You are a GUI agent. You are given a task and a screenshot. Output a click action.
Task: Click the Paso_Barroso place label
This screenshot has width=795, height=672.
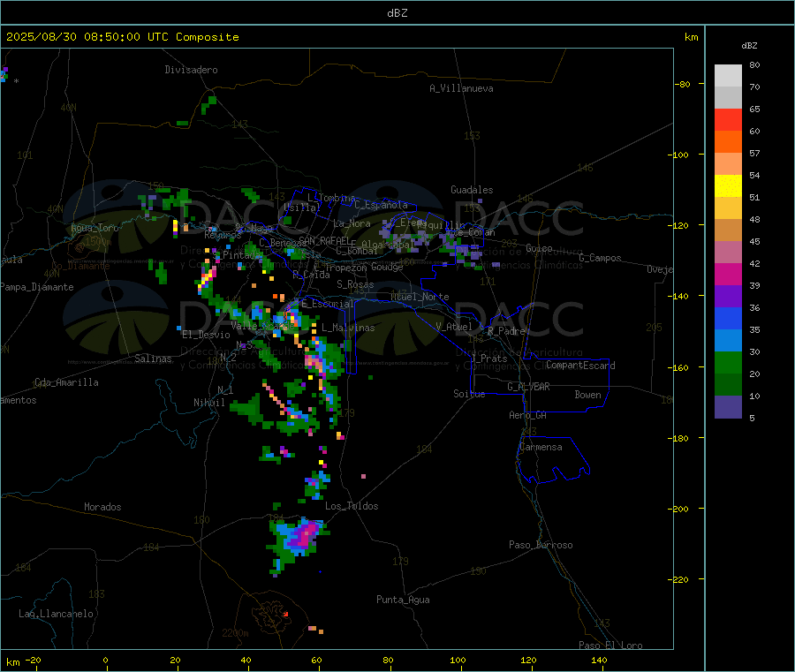tap(541, 545)
